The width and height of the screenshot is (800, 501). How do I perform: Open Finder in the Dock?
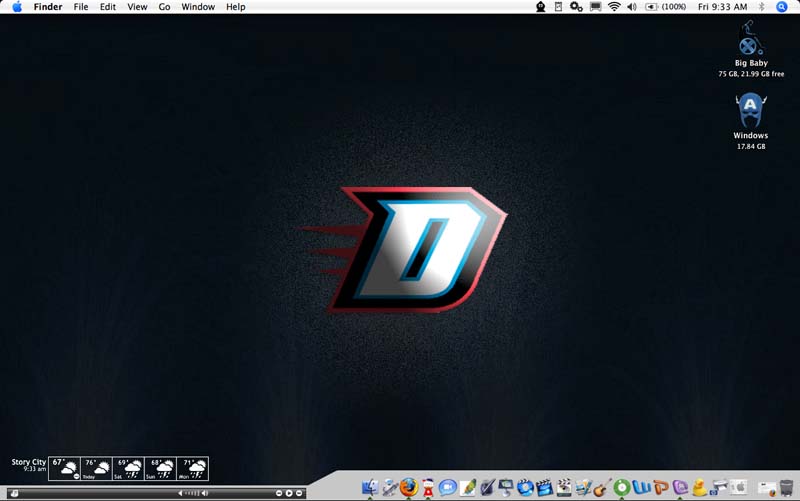point(370,487)
